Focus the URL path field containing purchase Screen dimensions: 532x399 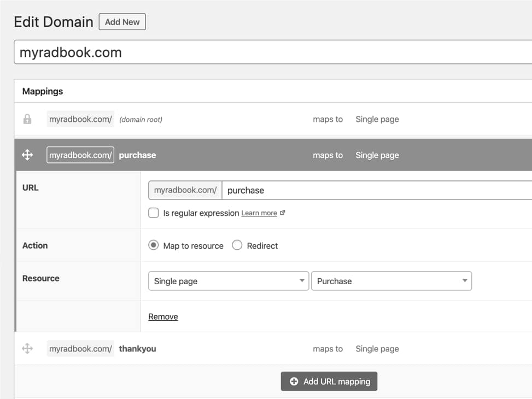[376, 190]
